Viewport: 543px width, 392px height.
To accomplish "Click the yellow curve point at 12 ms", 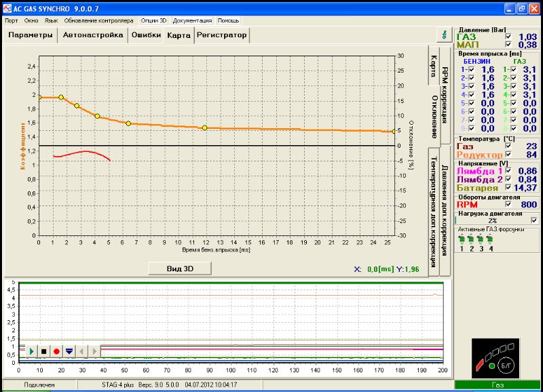I will tap(204, 128).
